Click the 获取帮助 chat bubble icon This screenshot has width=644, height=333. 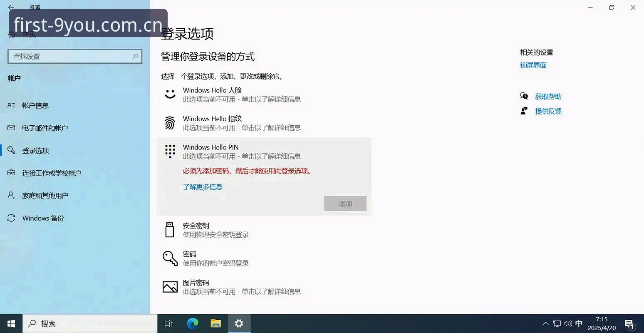pos(524,96)
